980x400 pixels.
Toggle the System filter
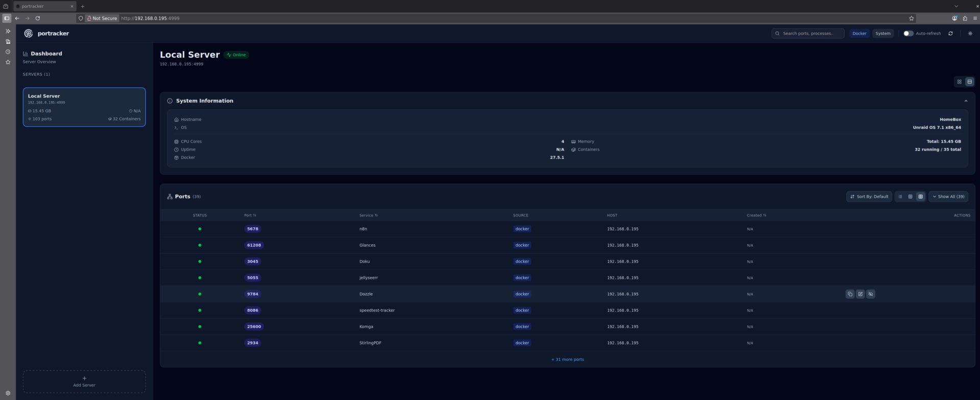click(883, 33)
